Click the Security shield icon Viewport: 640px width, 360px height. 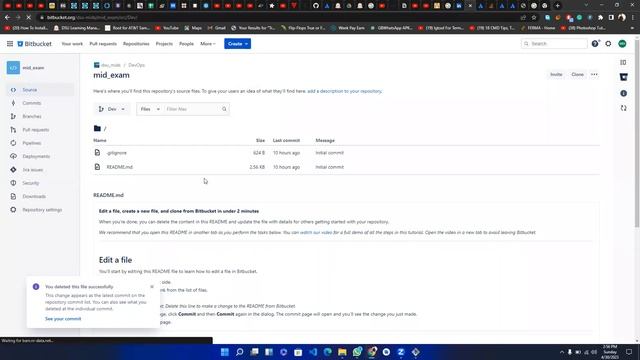click(13, 183)
